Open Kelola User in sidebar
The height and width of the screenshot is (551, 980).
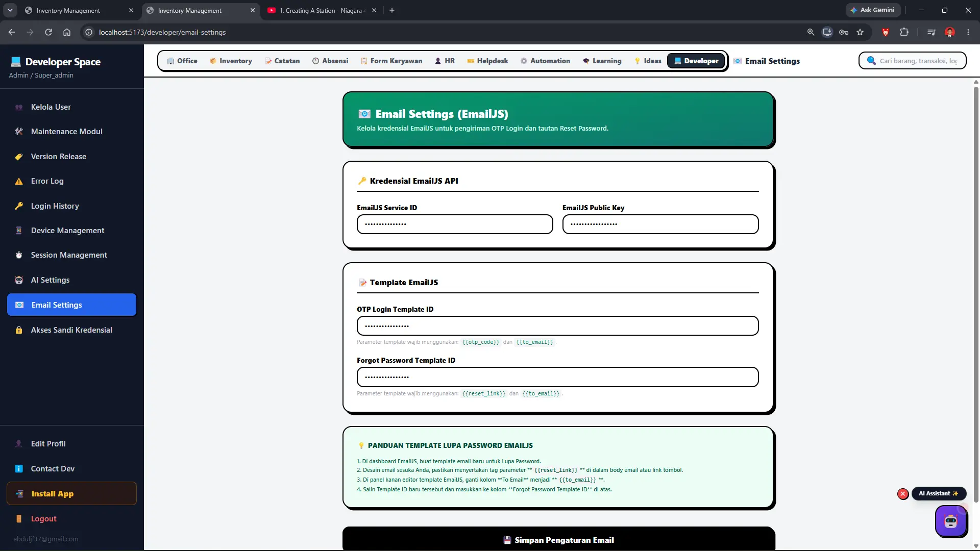coord(71,107)
